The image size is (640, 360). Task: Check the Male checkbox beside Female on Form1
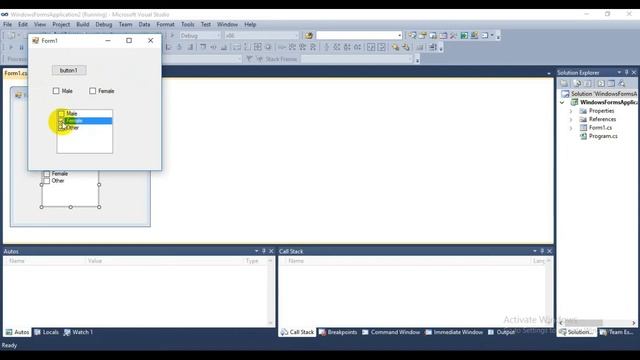56,91
